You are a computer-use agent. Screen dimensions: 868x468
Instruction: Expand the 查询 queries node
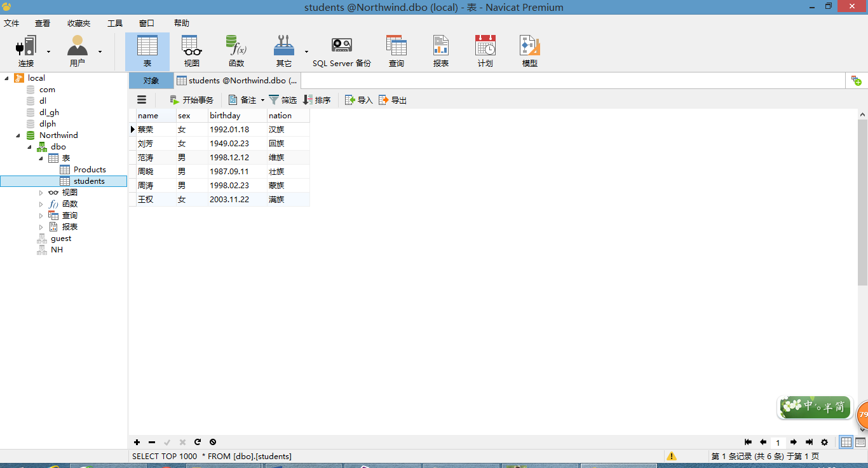click(41, 216)
